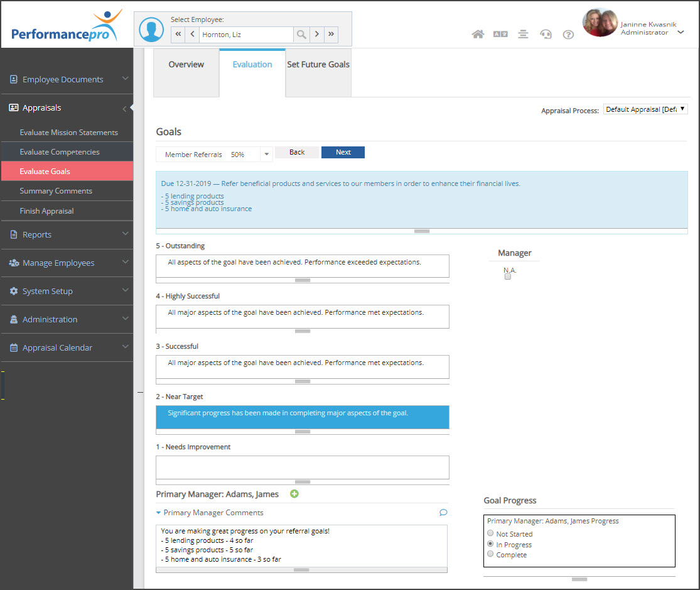Open Summary Comments in the sidebar
The width and height of the screenshot is (700, 590).
56,191
